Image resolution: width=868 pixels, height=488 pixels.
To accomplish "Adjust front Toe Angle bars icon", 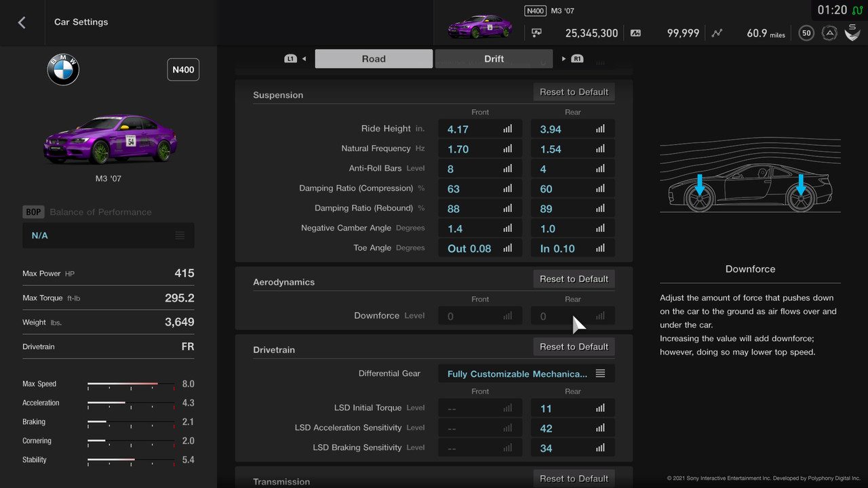I will coord(507,248).
